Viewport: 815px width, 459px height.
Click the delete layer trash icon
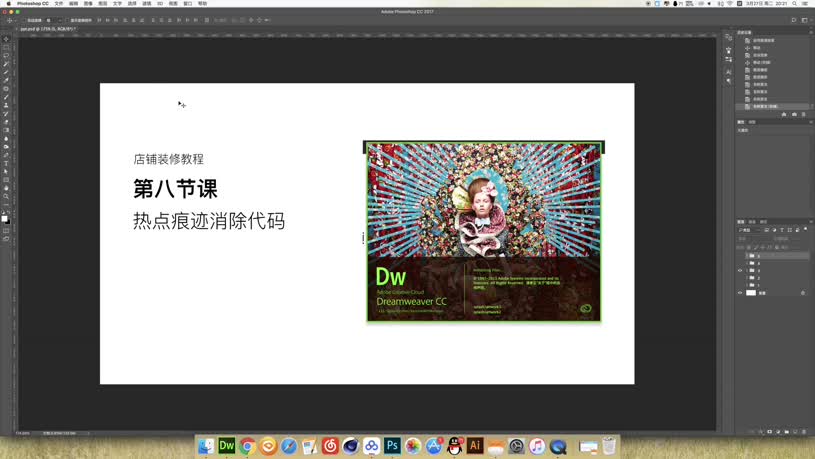click(804, 431)
